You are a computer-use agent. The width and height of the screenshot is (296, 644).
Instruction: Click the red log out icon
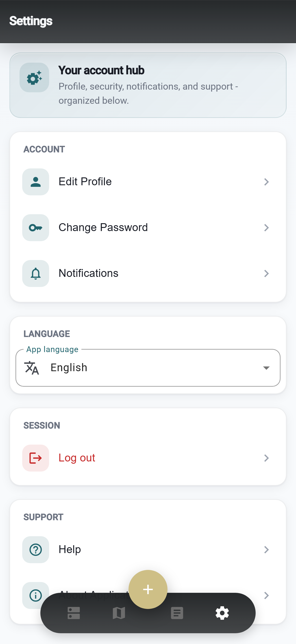36,458
